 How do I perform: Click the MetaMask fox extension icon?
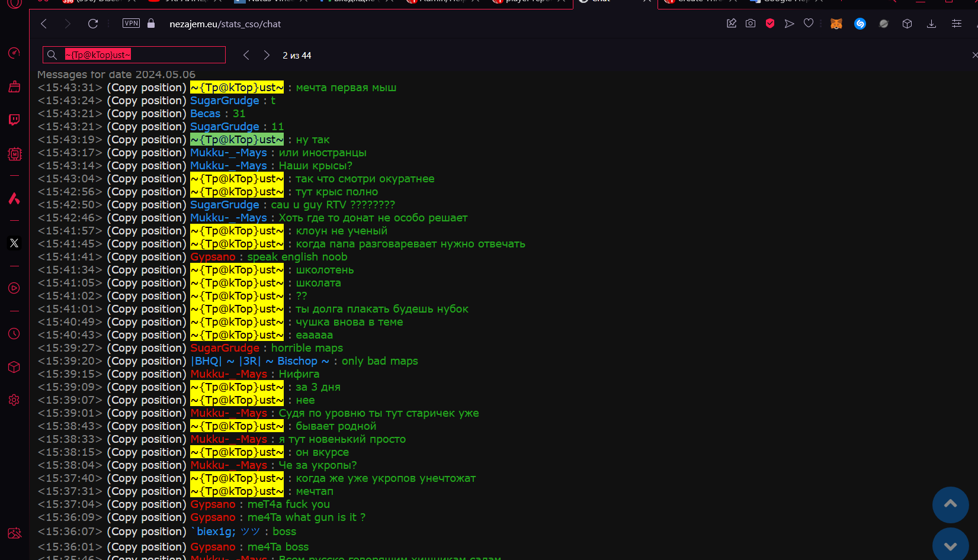pyautogui.click(x=836, y=24)
